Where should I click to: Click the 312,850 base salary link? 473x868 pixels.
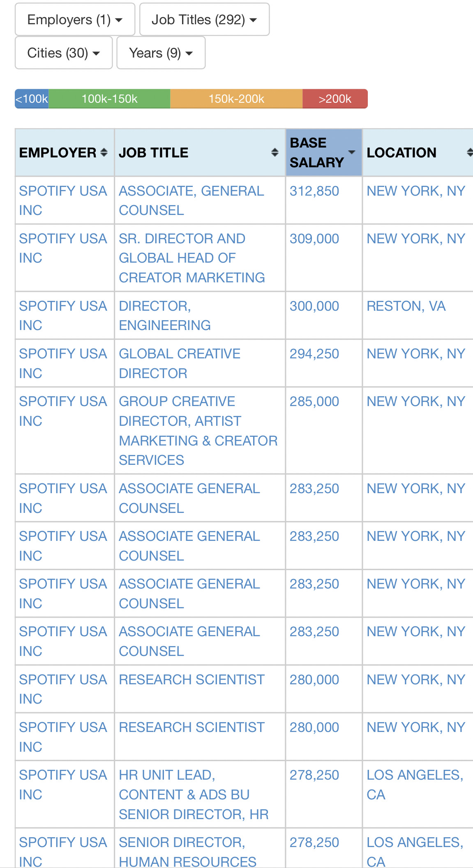click(x=314, y=191)
